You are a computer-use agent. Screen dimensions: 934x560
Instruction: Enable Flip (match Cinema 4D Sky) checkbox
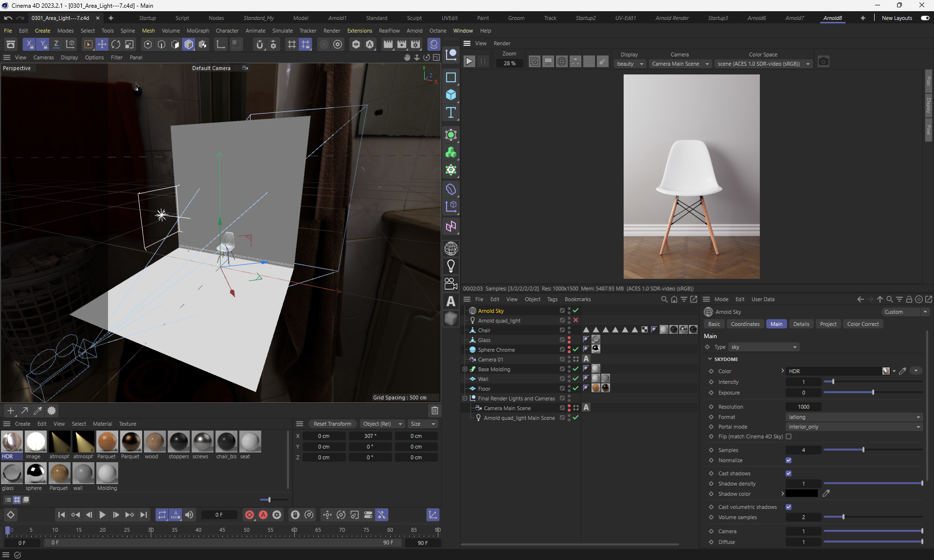point(789,436)
